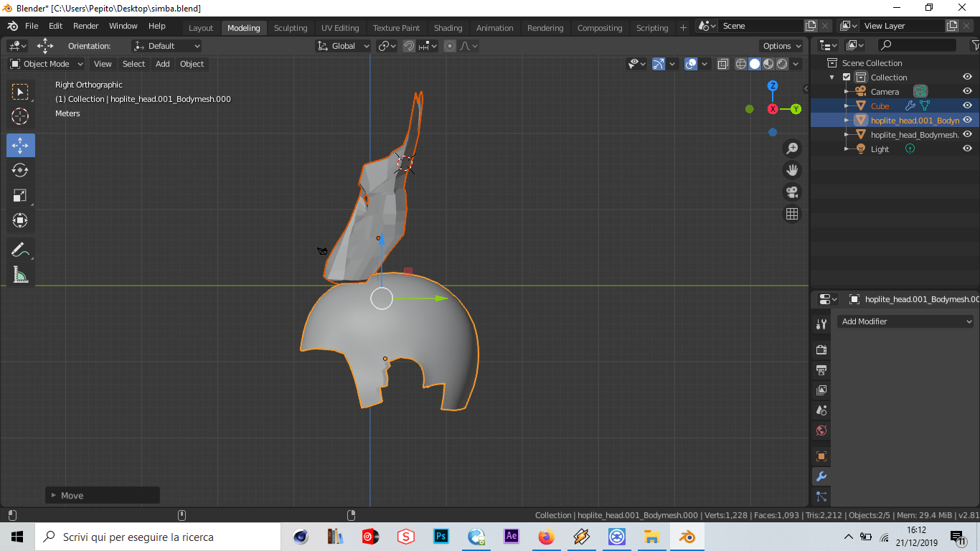Open the pivot point dropdown

(387, 46)
